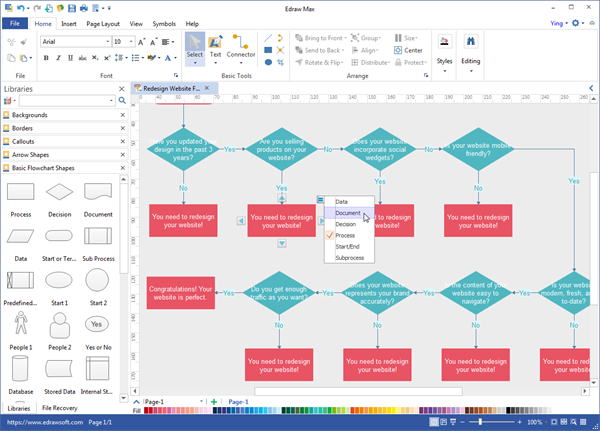The image size is (600, 431).
Task: Open the Page-1 page selector dropdown
Action: pos(201,402)
